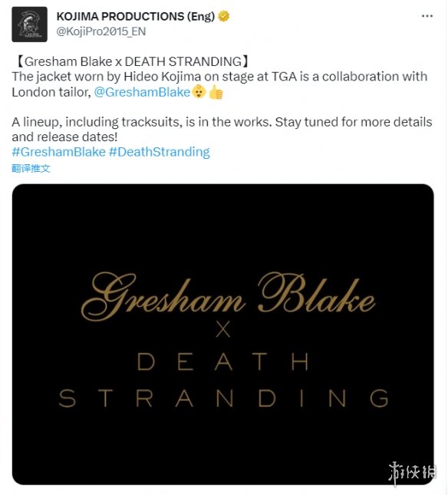Click the thumbs up emoji
The width and height of the screenshot is (448, 495).
pos(216,92)
